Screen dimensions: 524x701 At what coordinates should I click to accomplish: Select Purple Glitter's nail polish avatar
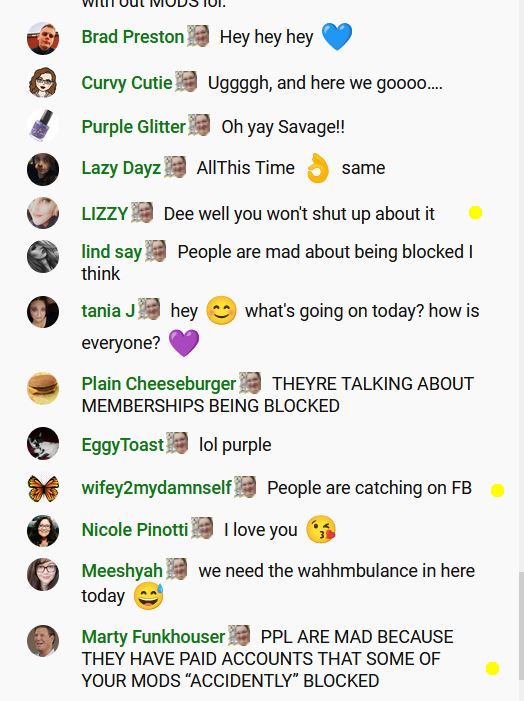click(43, 126)
